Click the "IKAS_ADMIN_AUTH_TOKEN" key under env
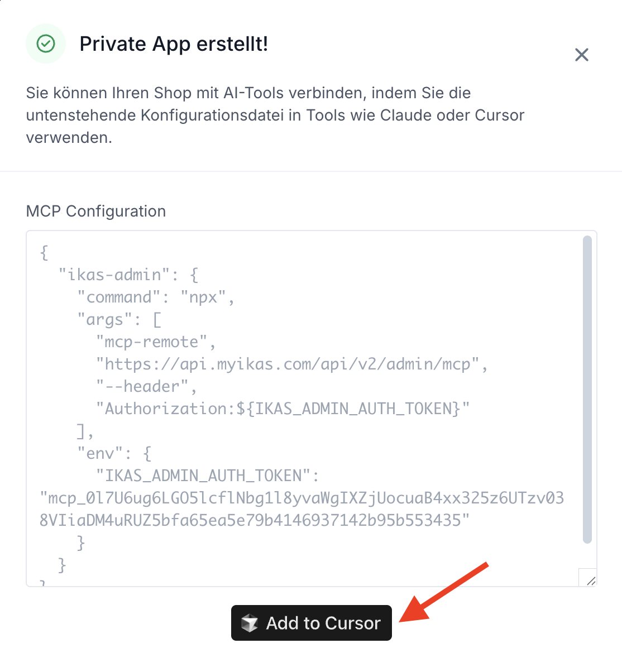This screenshot has width=622, height=672. click(207, 476)
